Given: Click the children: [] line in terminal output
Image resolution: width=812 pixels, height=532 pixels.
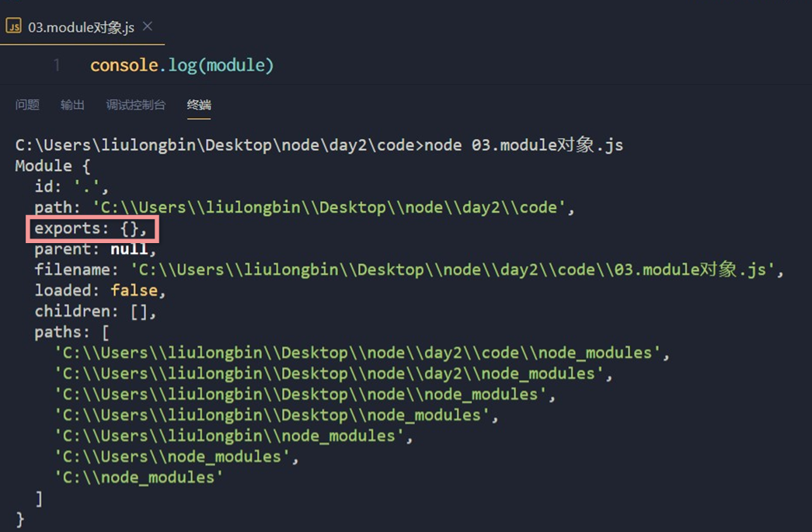Looking at the screenshot, I should point(95,311).
